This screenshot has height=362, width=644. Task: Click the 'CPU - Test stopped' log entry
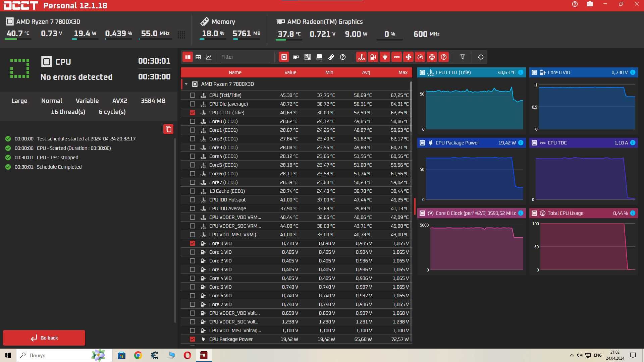pyautogui.click(x=57, y=158)
